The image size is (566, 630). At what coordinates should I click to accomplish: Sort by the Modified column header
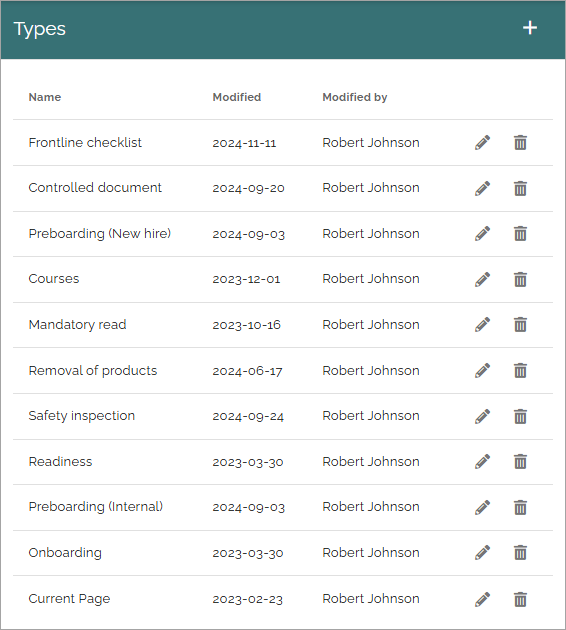click(x=237, y=97)
